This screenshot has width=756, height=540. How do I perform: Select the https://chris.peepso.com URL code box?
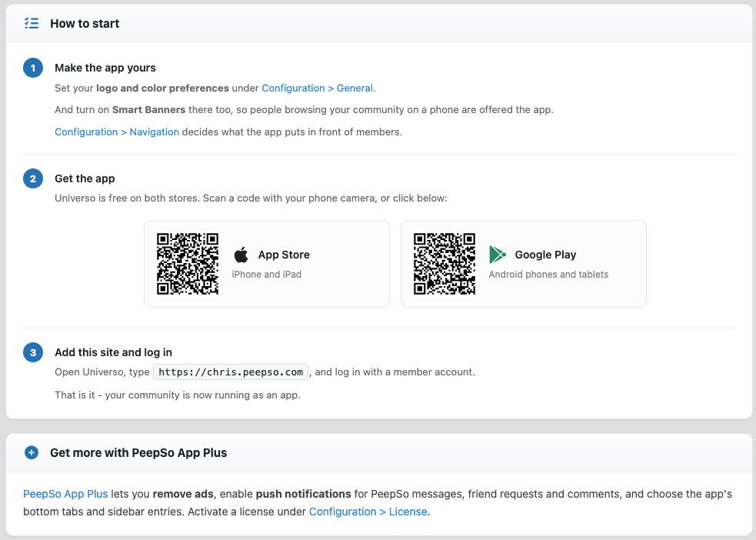click(231, 372)
